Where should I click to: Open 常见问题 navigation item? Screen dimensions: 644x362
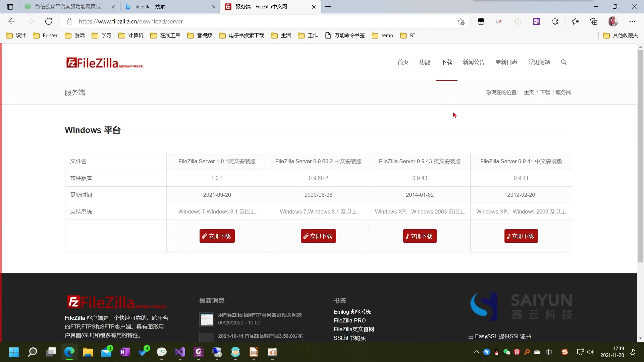tap(539, 62)
